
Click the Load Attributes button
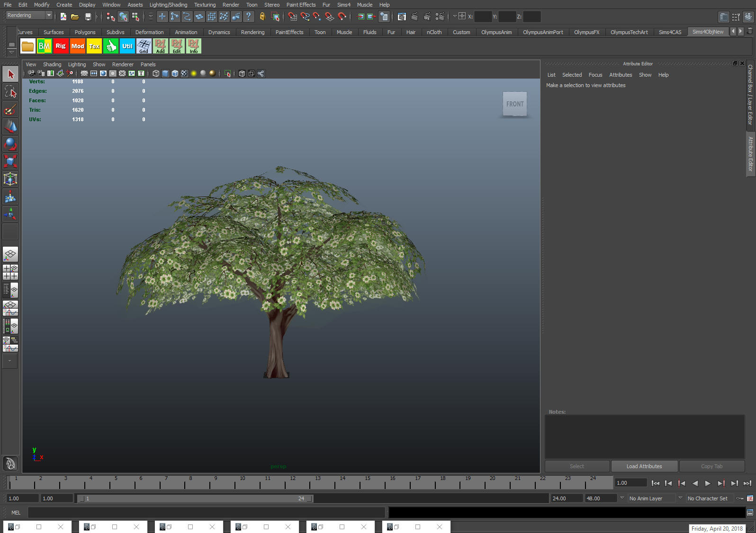click(x=644, y=466)
